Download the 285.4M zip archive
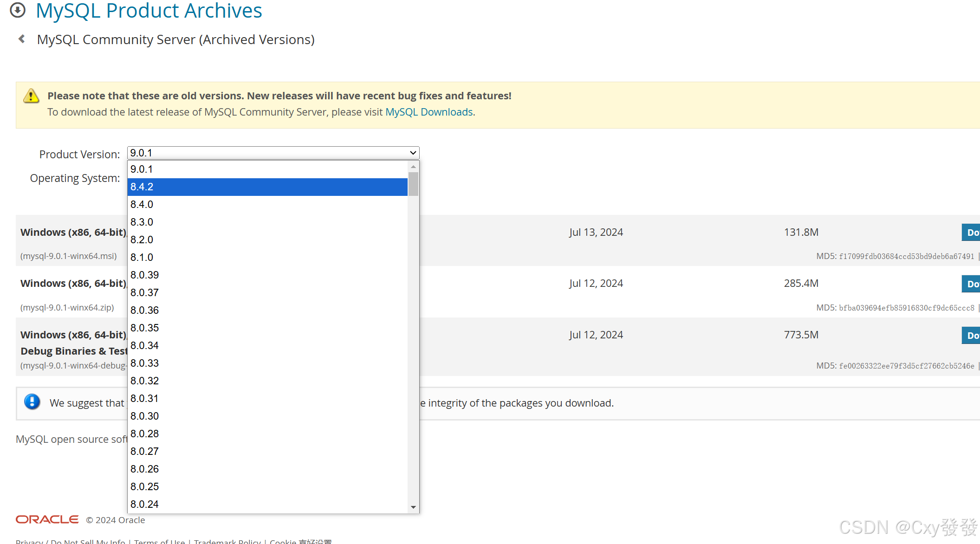 point(971,284)
